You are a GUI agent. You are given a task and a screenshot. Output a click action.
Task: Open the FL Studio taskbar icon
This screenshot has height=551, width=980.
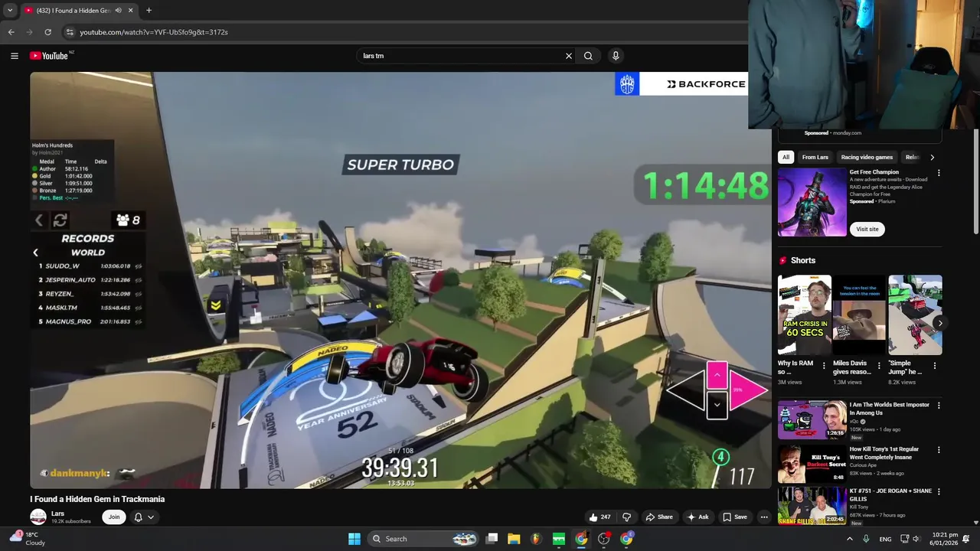536,539
